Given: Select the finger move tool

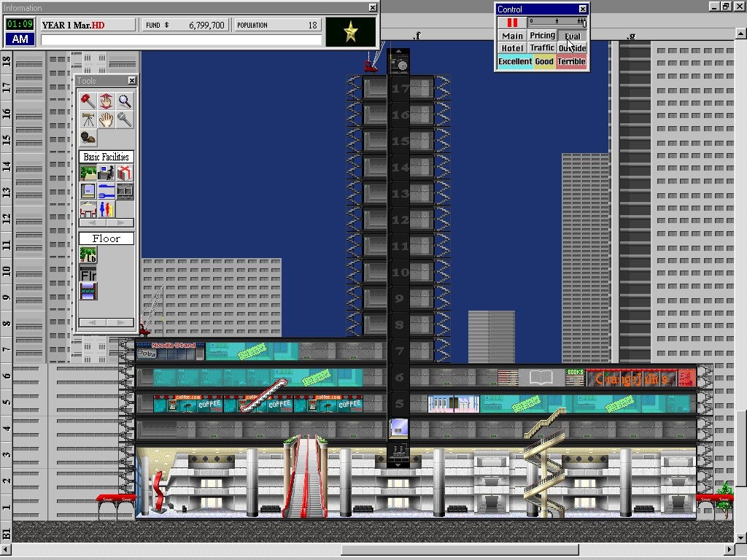Looking at the screenshot, I should click(106, 101).
